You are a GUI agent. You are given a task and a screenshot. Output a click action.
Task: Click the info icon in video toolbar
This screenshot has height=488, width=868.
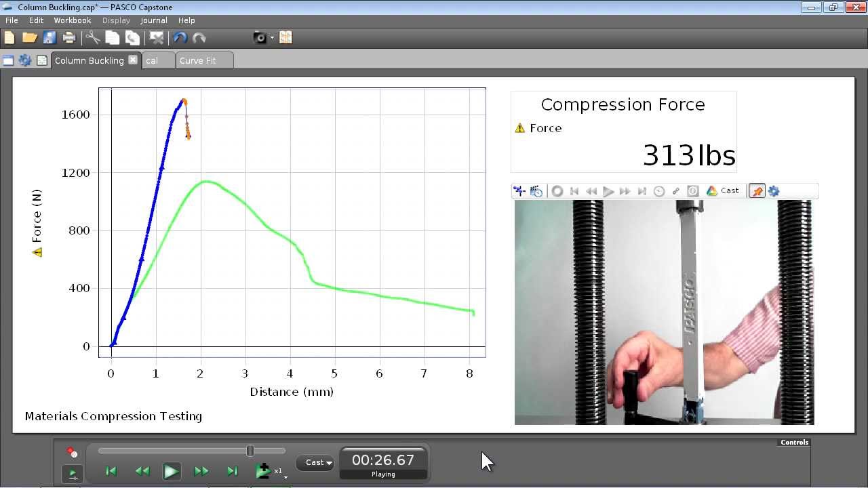click(693, 191)
